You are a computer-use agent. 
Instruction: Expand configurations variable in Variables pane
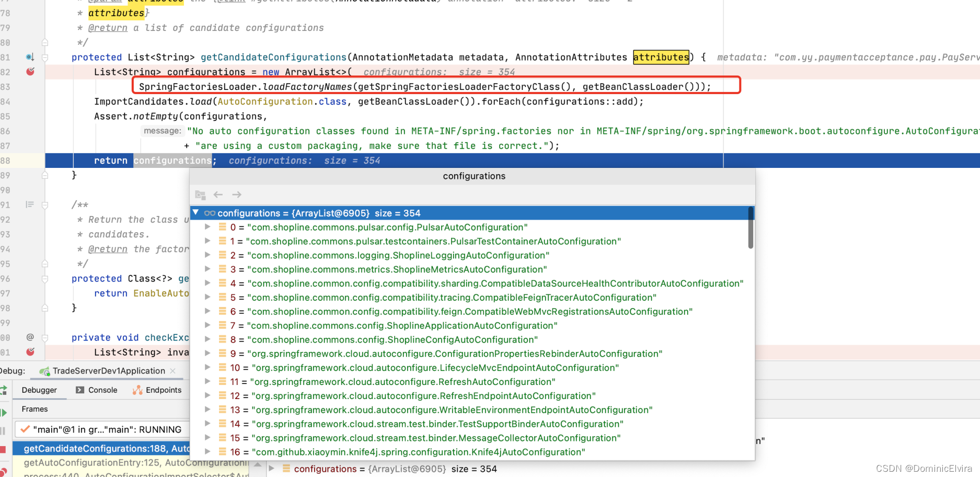click(271, 469)
